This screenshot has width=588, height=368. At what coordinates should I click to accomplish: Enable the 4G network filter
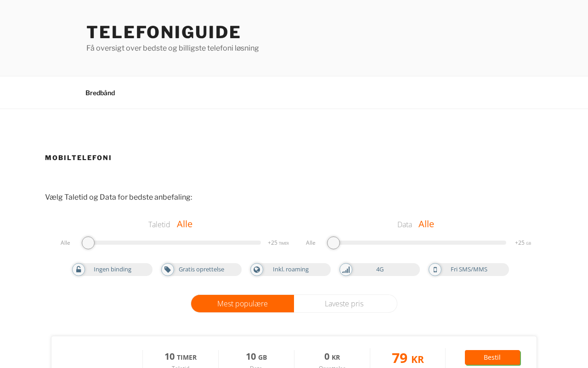pos(379,270)
